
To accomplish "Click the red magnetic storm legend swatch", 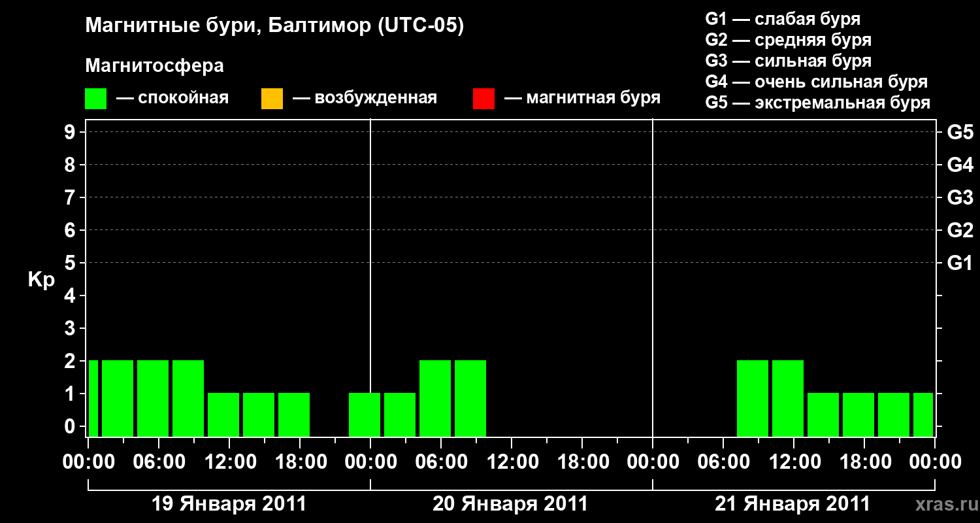I will click(483, 99).
